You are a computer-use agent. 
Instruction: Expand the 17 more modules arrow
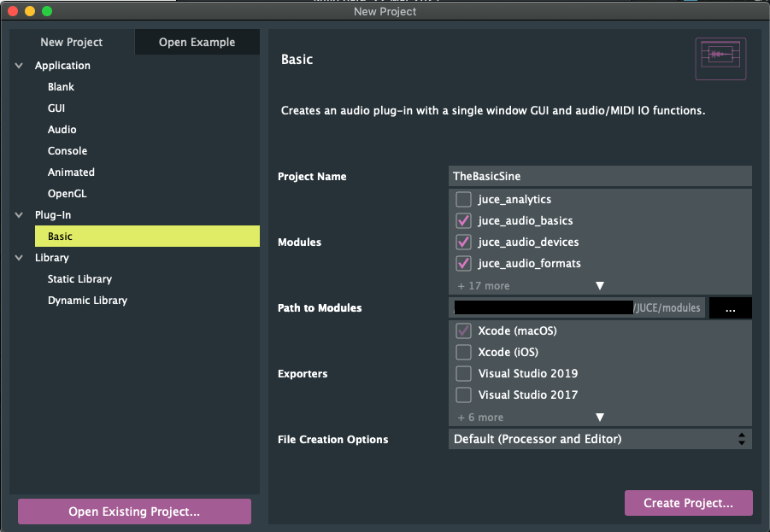tap(600, 285)
